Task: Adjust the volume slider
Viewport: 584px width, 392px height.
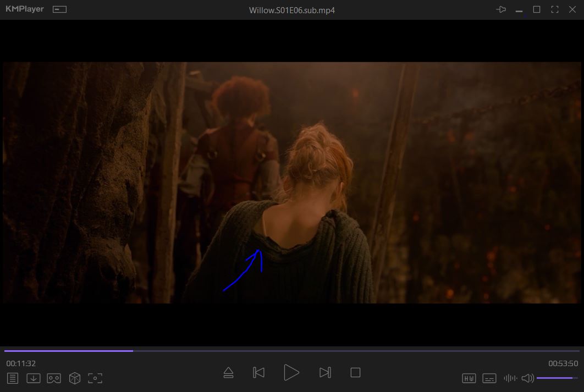Action: point(557,378)
